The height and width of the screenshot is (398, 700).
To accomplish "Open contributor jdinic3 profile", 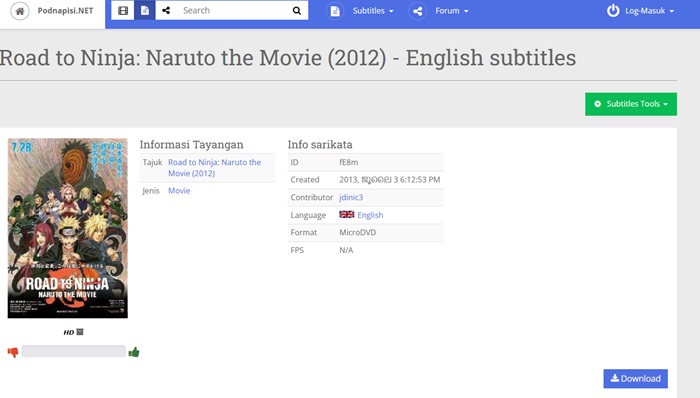I will 351,197.
